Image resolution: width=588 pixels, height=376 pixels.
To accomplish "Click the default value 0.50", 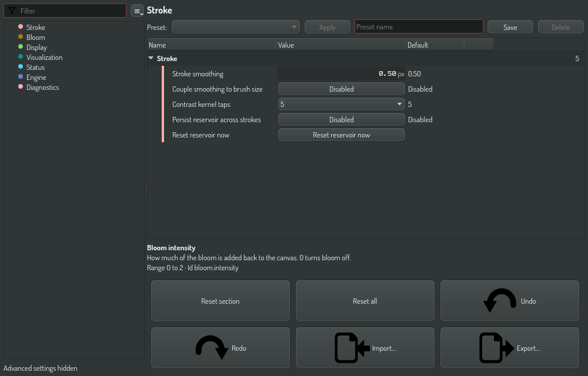I will (415, 74).
